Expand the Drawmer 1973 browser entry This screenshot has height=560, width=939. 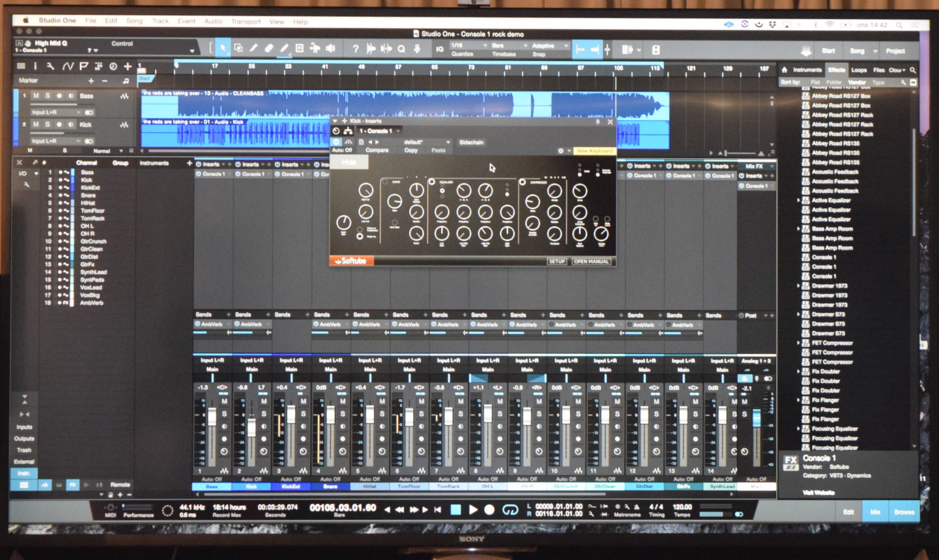tap(798, 286)
